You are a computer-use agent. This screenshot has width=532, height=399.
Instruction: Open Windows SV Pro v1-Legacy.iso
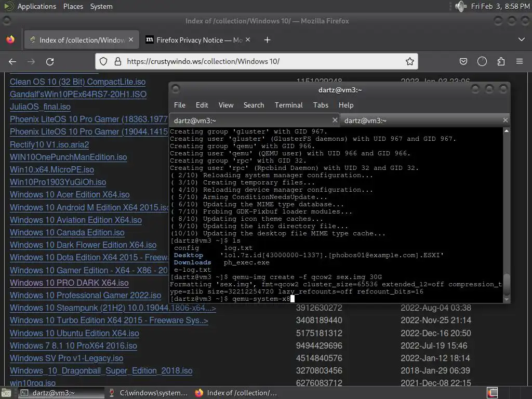coord(66,358)
